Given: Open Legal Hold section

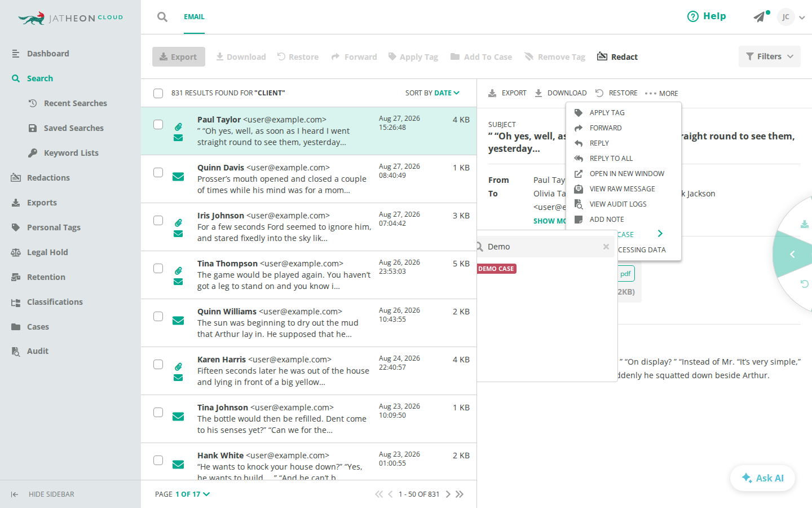Looking at the screenshot, I should (47, 252).
